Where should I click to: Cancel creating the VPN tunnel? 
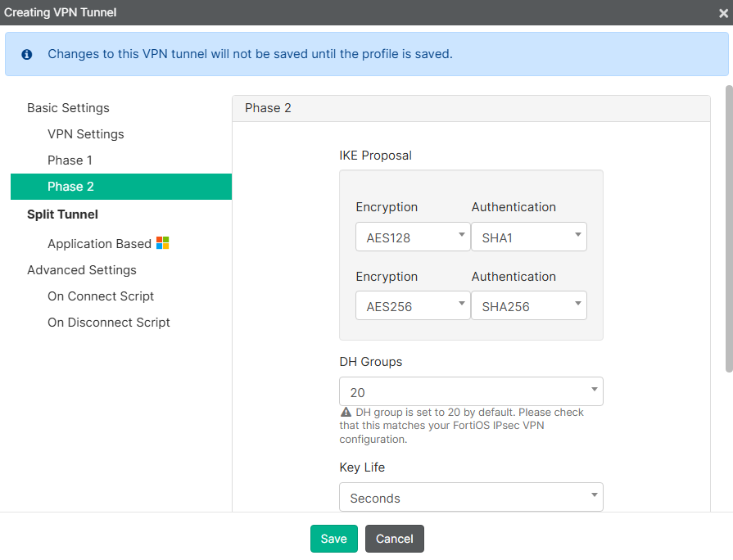[x=394, y=539]
